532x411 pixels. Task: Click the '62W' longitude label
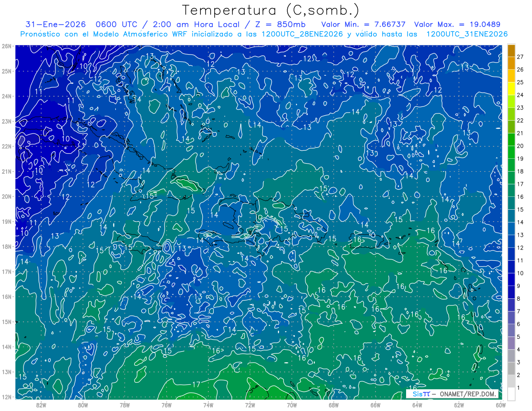point(459,405)
